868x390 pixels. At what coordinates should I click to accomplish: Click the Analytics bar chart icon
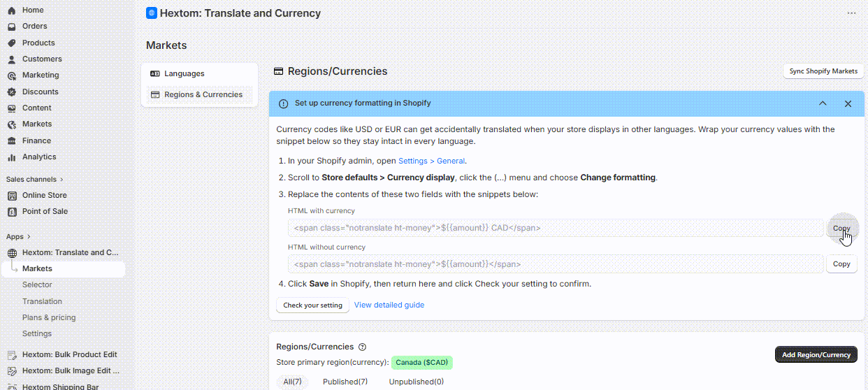(12, 157)
